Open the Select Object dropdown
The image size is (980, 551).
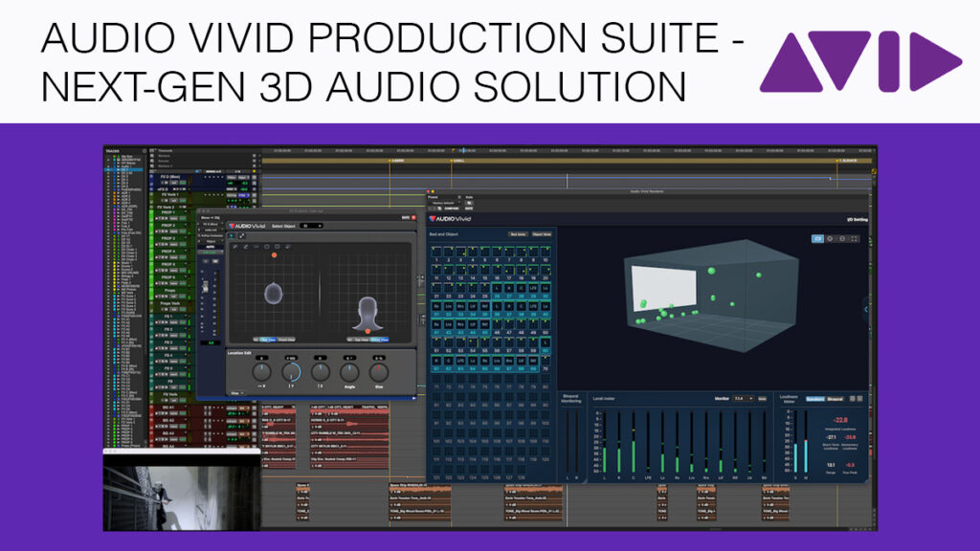pyautogui.click(x=310, y=226)
